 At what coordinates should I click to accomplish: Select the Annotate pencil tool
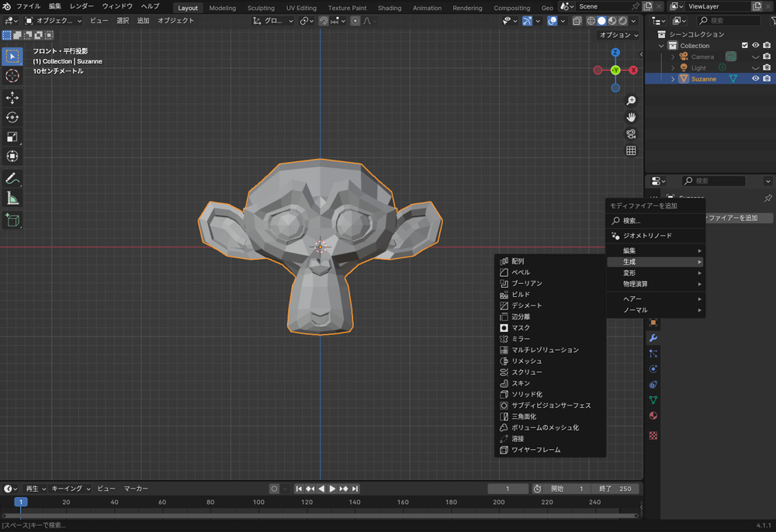[x=12, y=179]
